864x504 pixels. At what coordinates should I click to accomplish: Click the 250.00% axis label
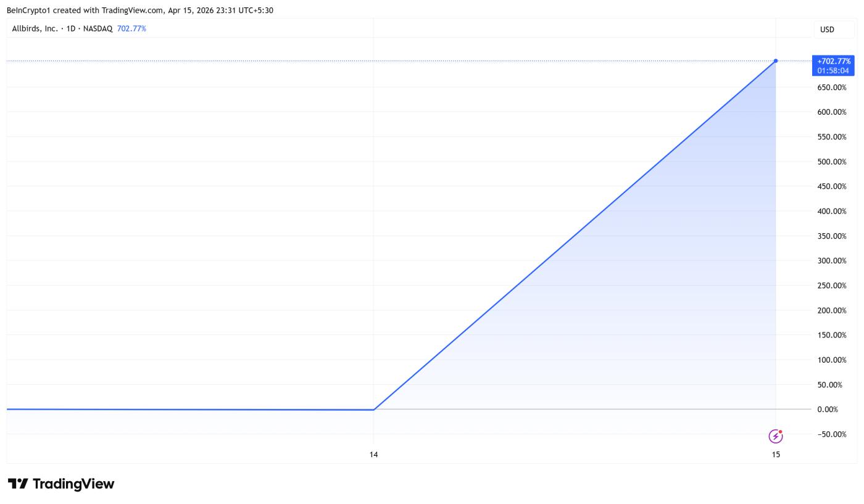point(832,286)
